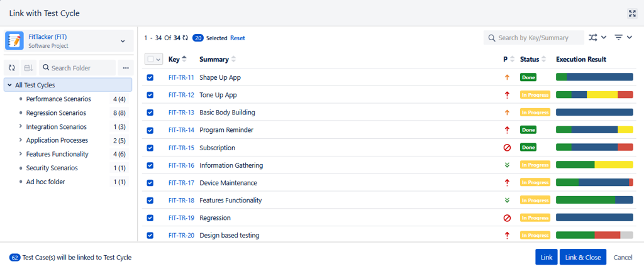Open the filter icon dropdown arrow

(x=629, y=37)
